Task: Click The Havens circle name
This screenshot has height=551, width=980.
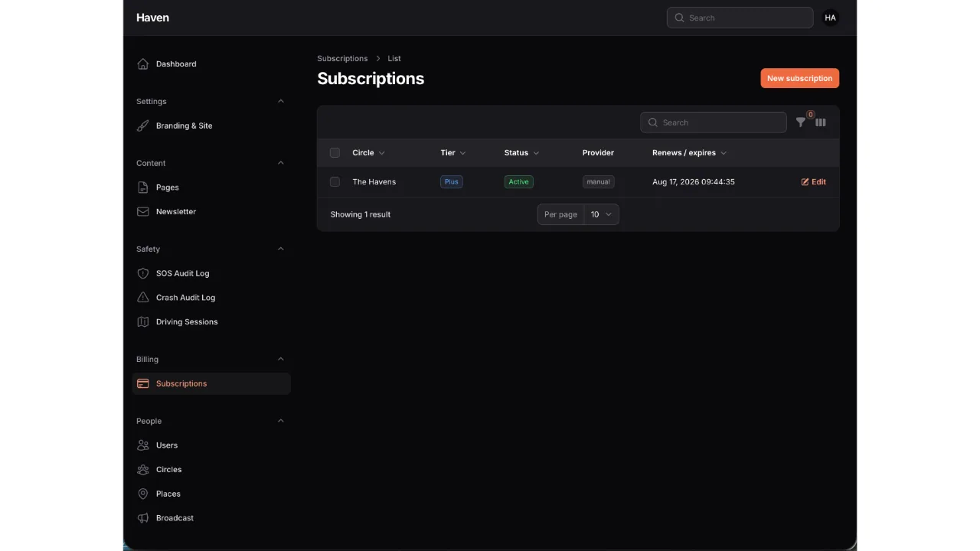Action: tap(374, 182)
